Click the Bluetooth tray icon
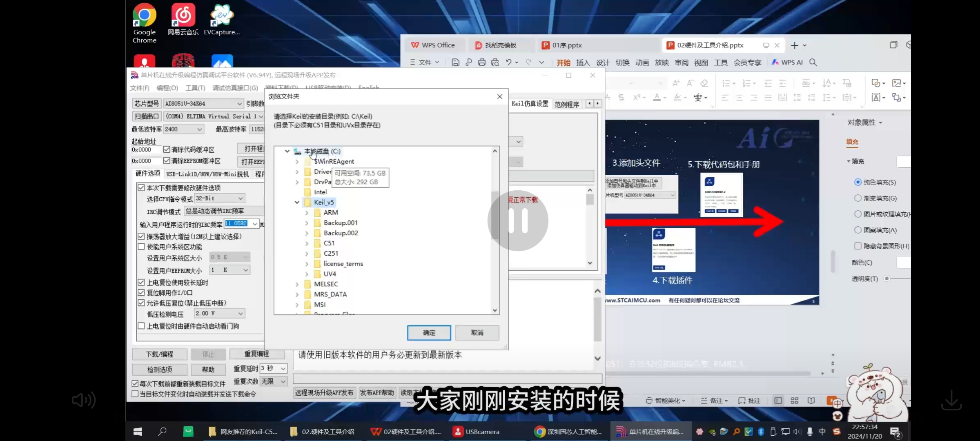This screenshot has height=441, width=980. 761,432
